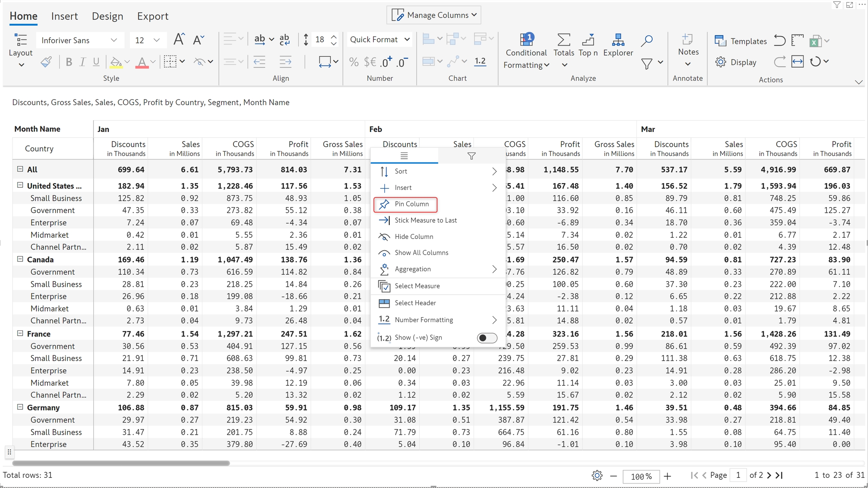868x488 pixels.
Task: Go to the next page arrow
Action: (769, 475)
